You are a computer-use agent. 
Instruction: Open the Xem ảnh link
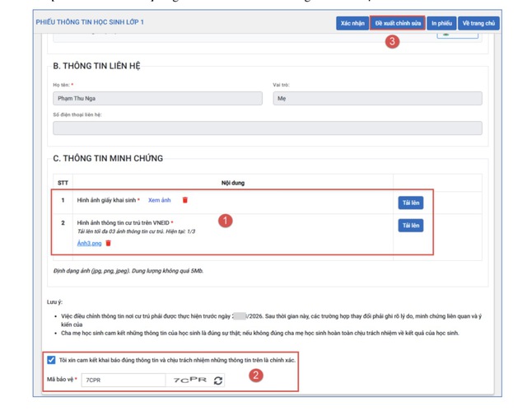pos(160,200)
